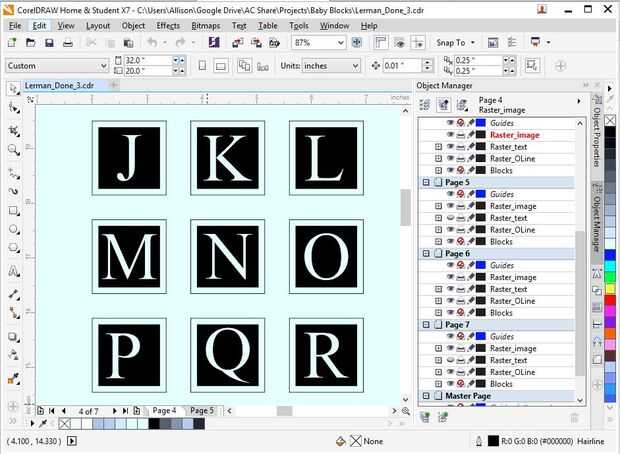This screenshot has height=454, width=620.
Task: Toggle visibility eye of Page 5 Raster_text
Action: (450, 218)
